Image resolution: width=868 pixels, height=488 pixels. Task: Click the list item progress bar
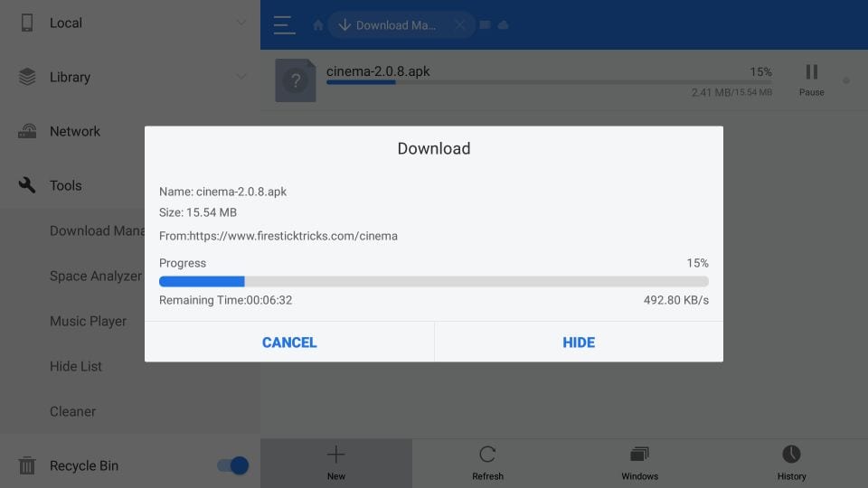point(549,82)
